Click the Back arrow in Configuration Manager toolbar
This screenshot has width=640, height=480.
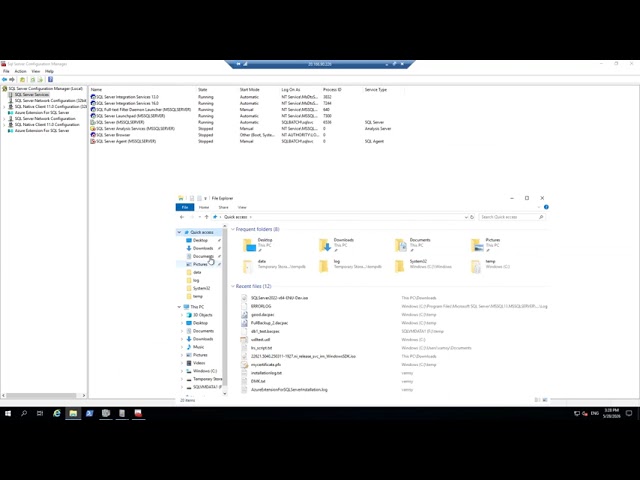pyautogui.click(x=4, y=80)
